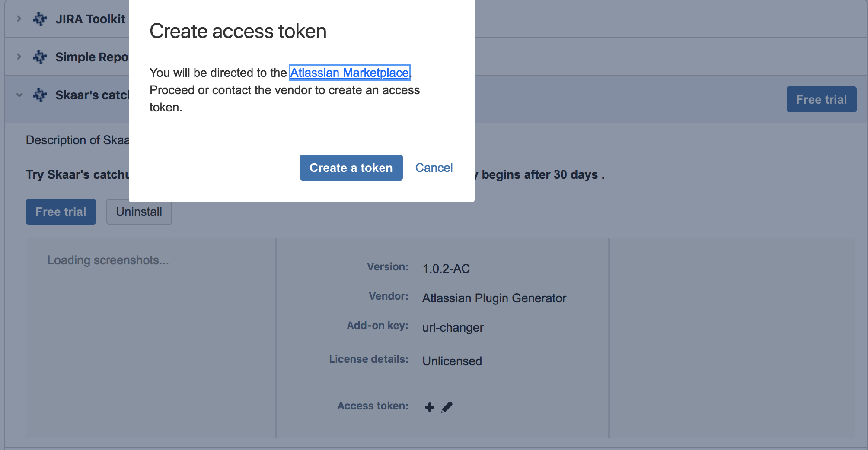
Task: Click the plus icon beside Access token
Action: point(429,407)
